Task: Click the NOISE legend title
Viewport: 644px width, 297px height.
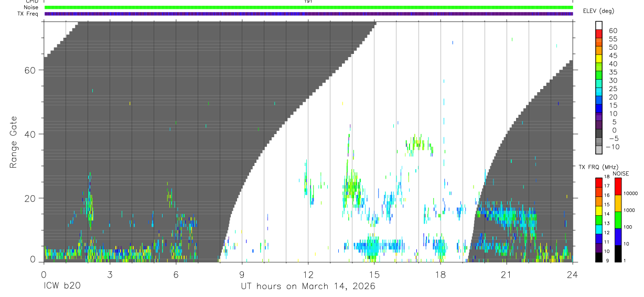Action: pos(621,173)
